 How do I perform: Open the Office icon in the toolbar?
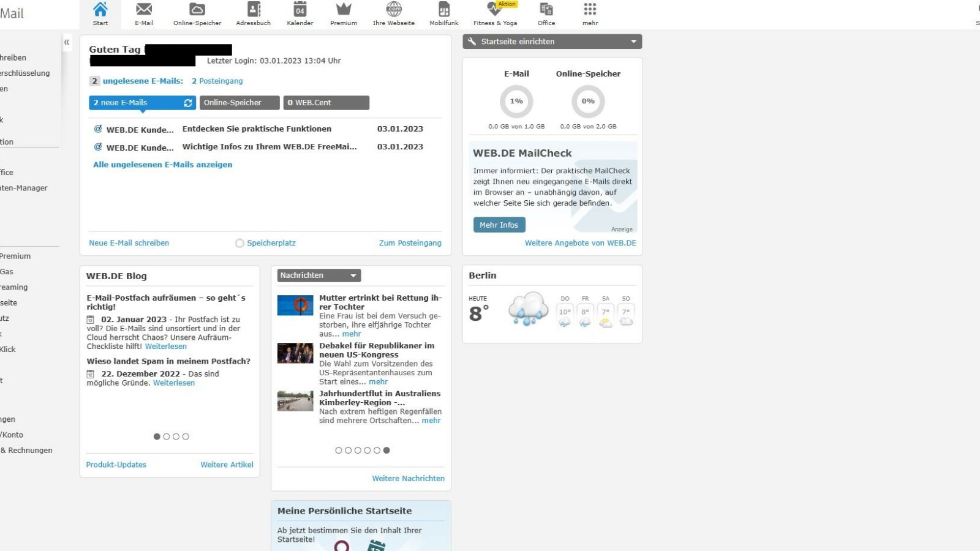[x=545, y=12]
